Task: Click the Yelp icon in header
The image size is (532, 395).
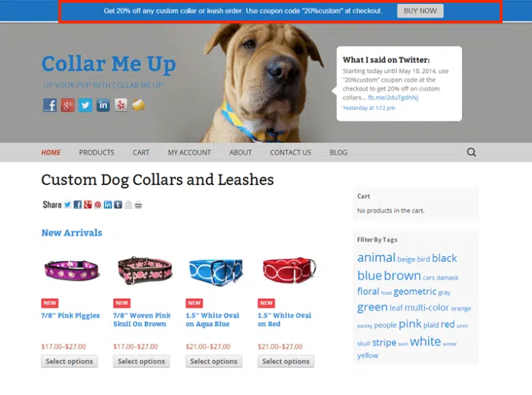Action: click(x=121, y=105)
